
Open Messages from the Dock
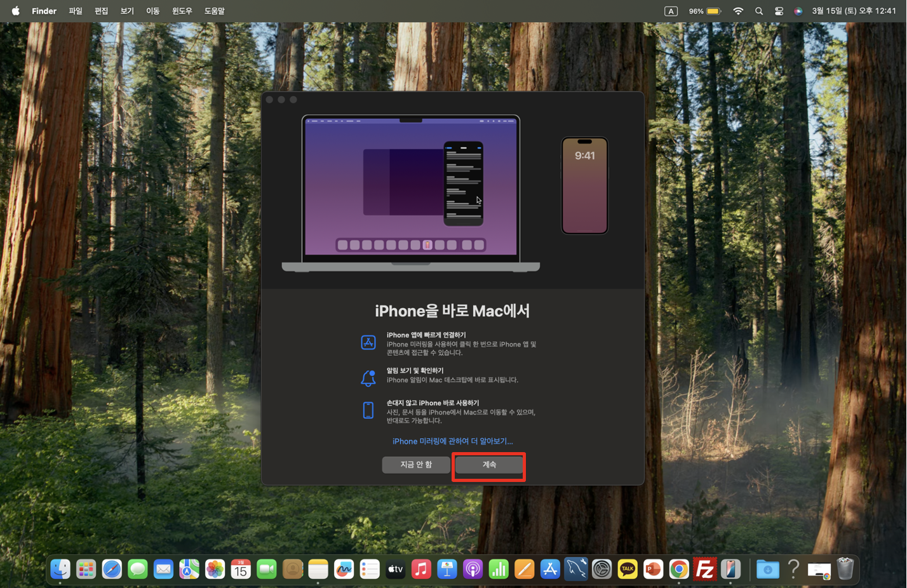[x=138, y=570]
